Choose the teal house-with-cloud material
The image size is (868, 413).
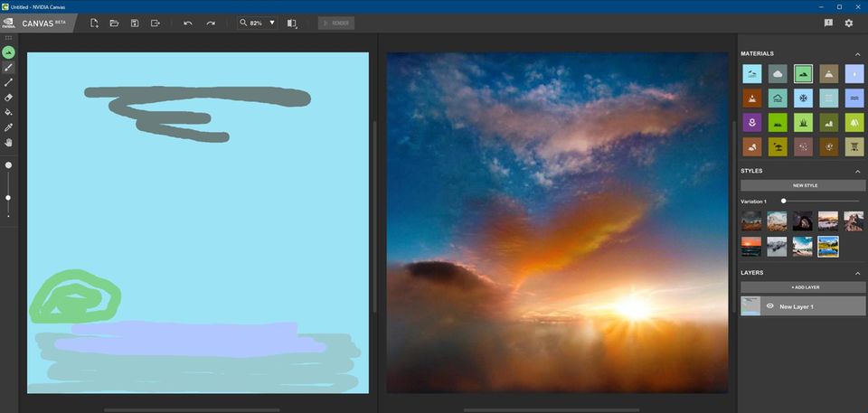click(778, 98)
